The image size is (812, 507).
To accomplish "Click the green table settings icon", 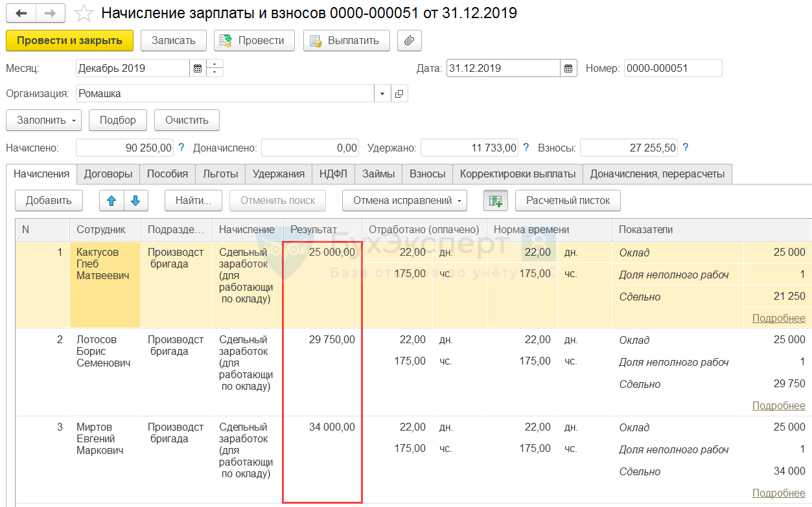I will coord(495,201).
